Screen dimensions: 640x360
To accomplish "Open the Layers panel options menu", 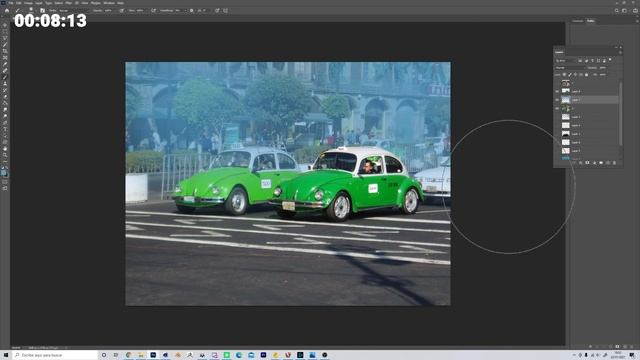I will [x=620, y=53].
